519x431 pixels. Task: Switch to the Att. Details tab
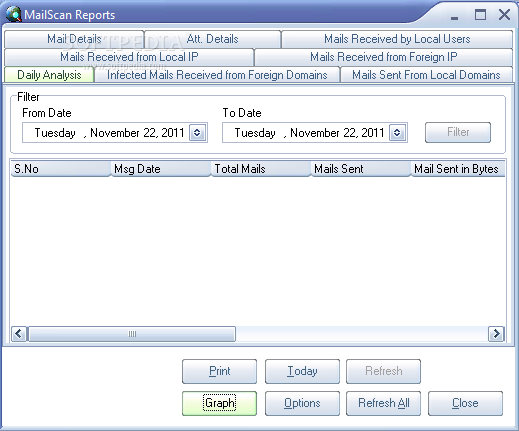pyautogui.click(x=212, y=39)
